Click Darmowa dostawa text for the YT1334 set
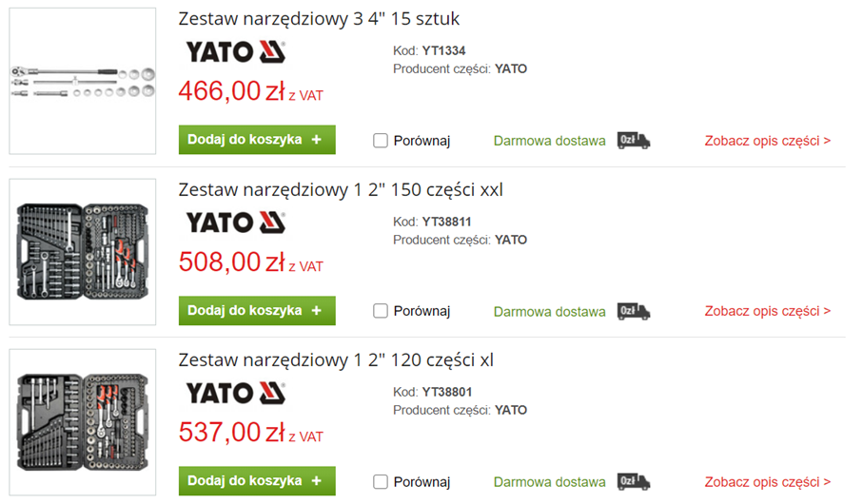Image resolution: width=863 pixels, height=504 pixels. 549,141
